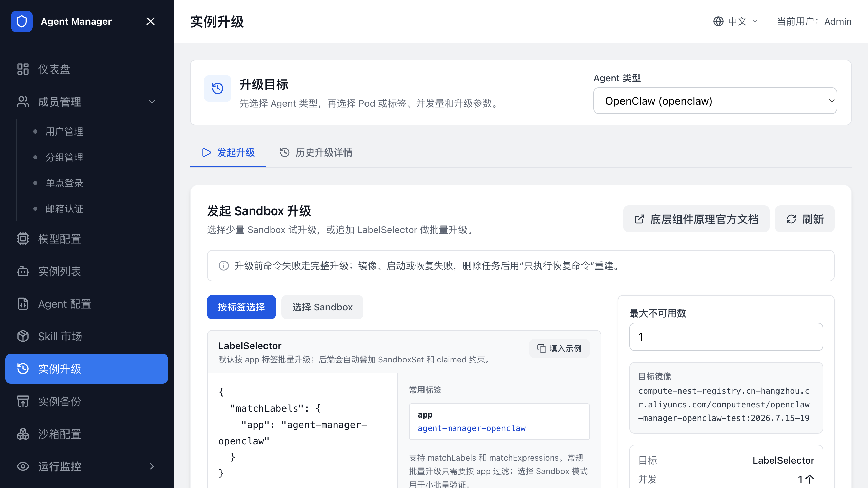Switch to 选择 Sandbox mode
Viewport: 868px width, 488px height.
click(322, 307)
